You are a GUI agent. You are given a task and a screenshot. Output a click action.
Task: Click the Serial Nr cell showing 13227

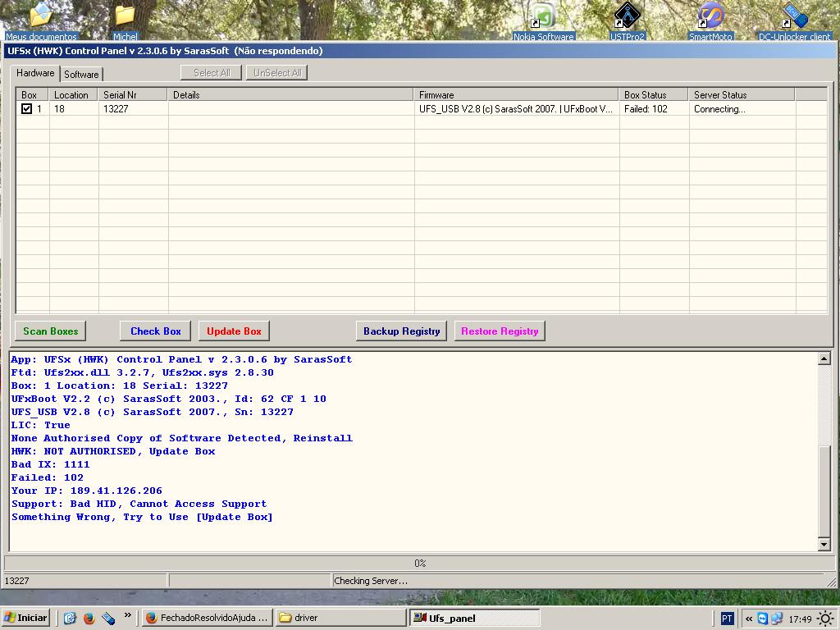[x=133, y=109]
